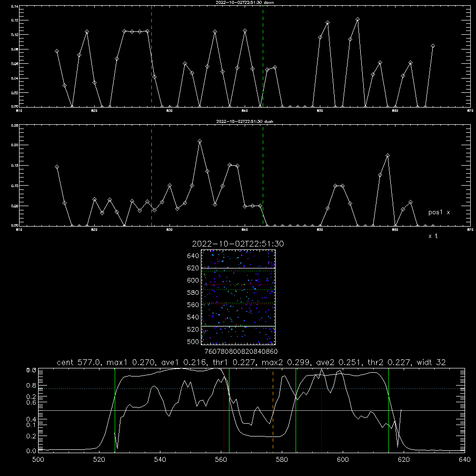The image size is (476, 476).
Task: Click 'widt 32' in the stats line
Action: tap(431, 362)
